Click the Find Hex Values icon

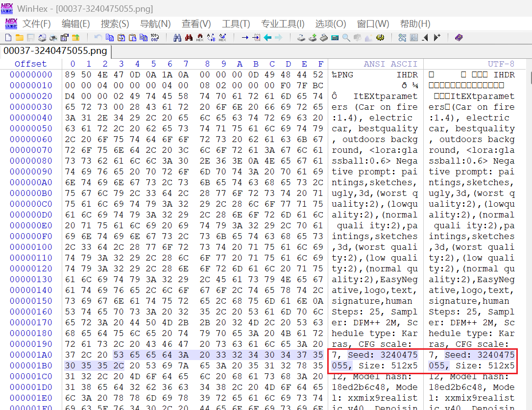pyautogui.click(x=200, y=38)
